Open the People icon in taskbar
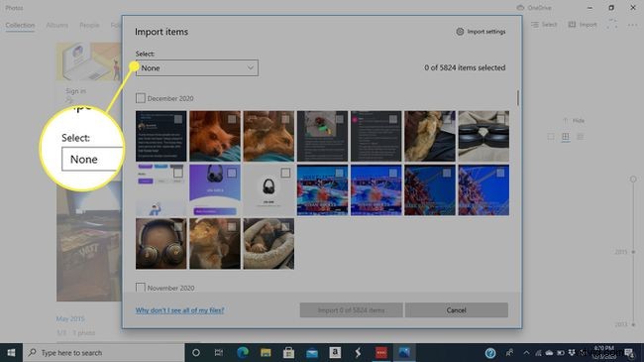Screen dimensions: 644x362 (x=509, y=352)
